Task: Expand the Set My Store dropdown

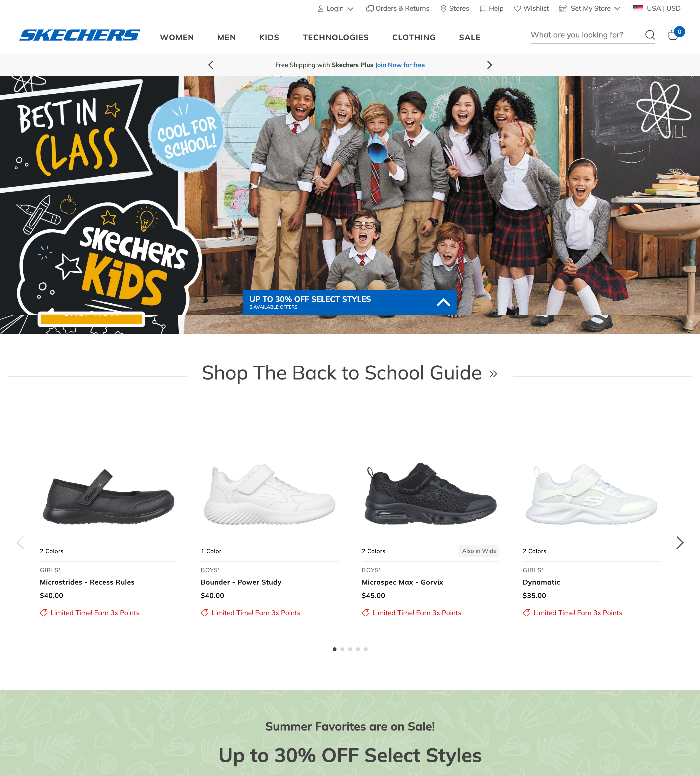Action: (x=590, y=9)
